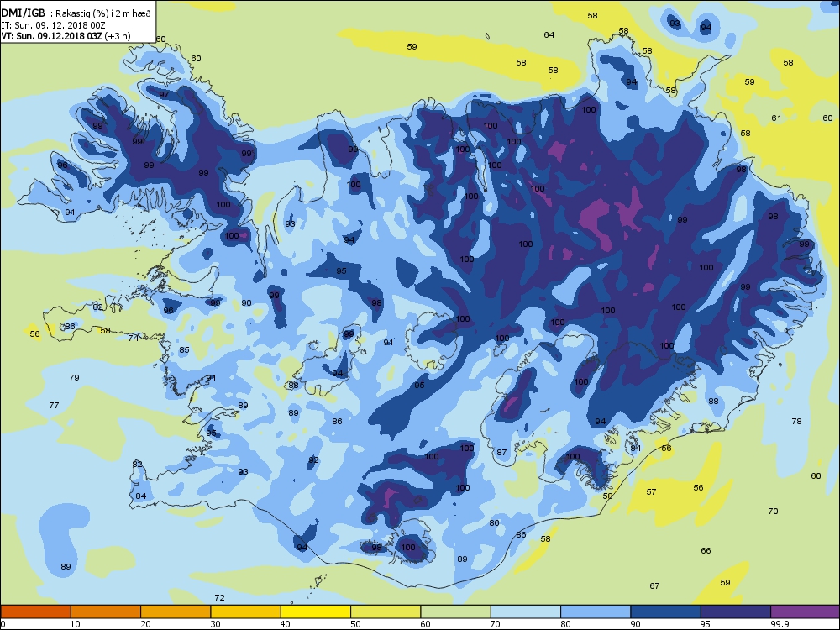Click the title text 'Rakastig (%) í 2 m hæð'
This screenshot has width=840, height=630.
103,14
